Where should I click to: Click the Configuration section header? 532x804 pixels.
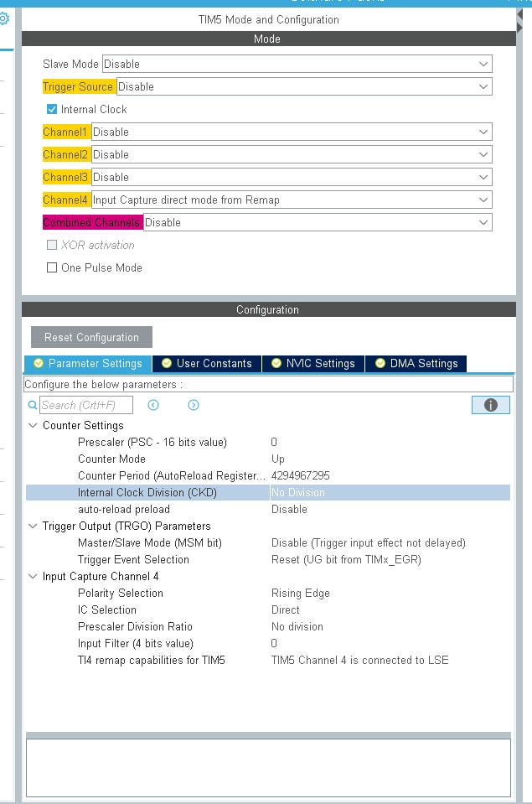click(269, 309)
